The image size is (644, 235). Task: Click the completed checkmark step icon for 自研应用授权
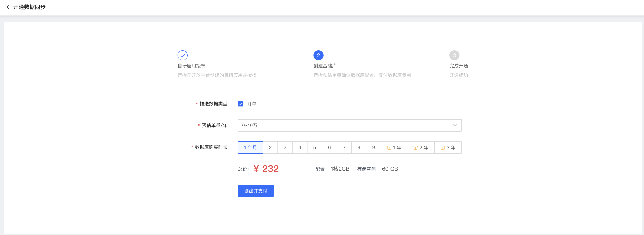pos(183,55)
